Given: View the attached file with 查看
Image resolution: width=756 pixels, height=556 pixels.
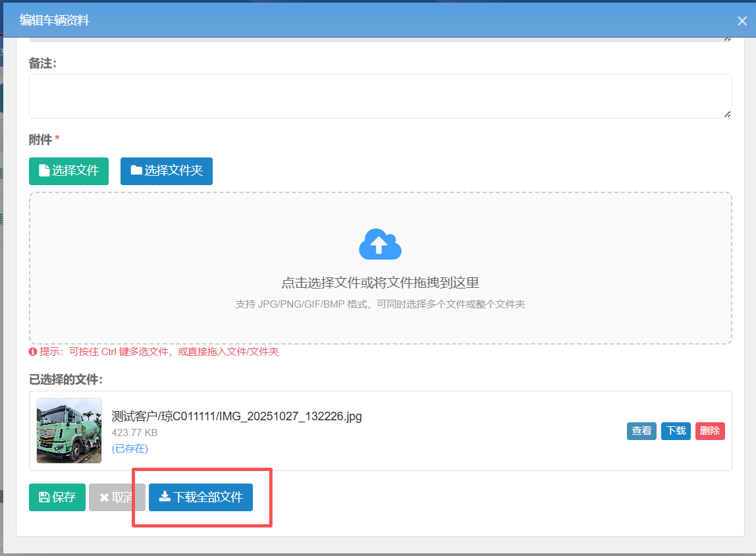Looking at the screenshot, I should [x=641, y=431].
